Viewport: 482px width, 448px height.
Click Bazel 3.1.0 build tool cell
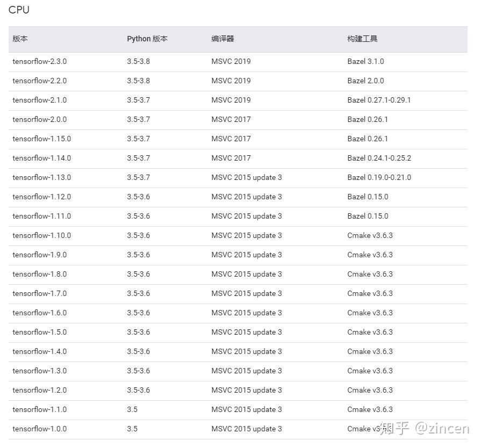365,61
